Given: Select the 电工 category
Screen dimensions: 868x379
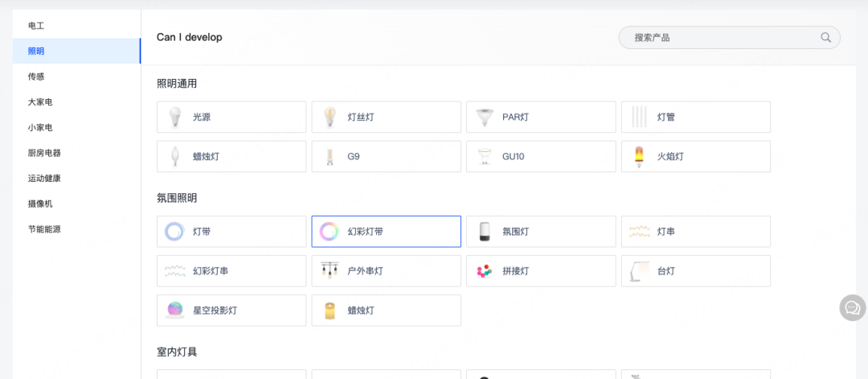Looking at the screenshot, I should coord(77,26).
